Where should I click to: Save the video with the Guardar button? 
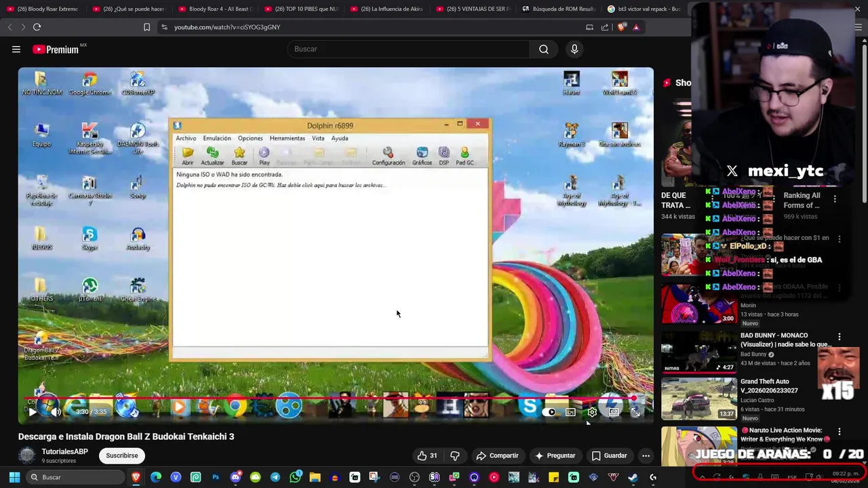tap(609, 455)
